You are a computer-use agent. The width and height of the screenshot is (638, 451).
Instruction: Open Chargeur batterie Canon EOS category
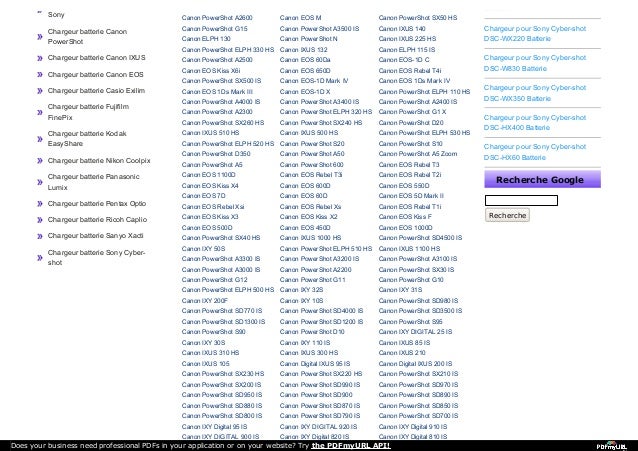pos(96,74)
